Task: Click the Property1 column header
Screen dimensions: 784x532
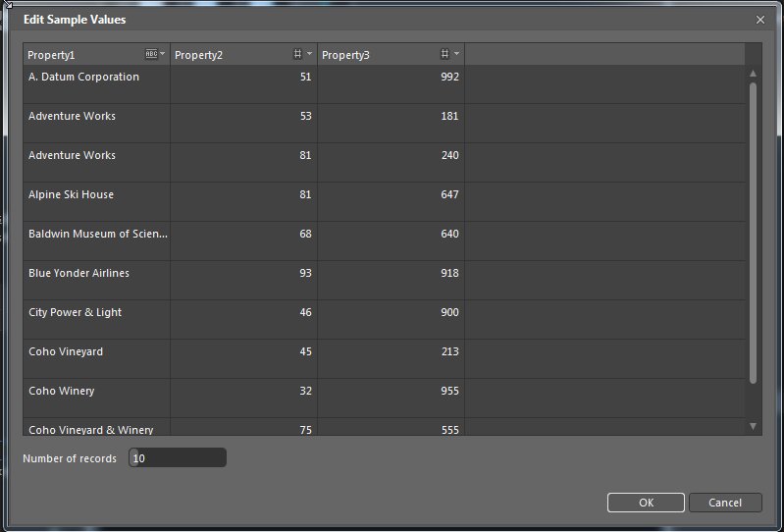Action: (96, 54)
